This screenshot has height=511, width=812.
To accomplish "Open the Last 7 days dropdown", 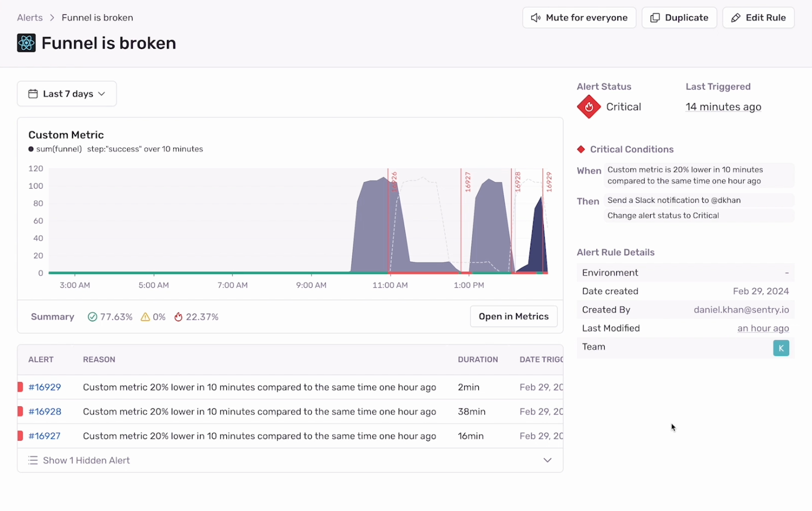I will click(x=67, y=94).
